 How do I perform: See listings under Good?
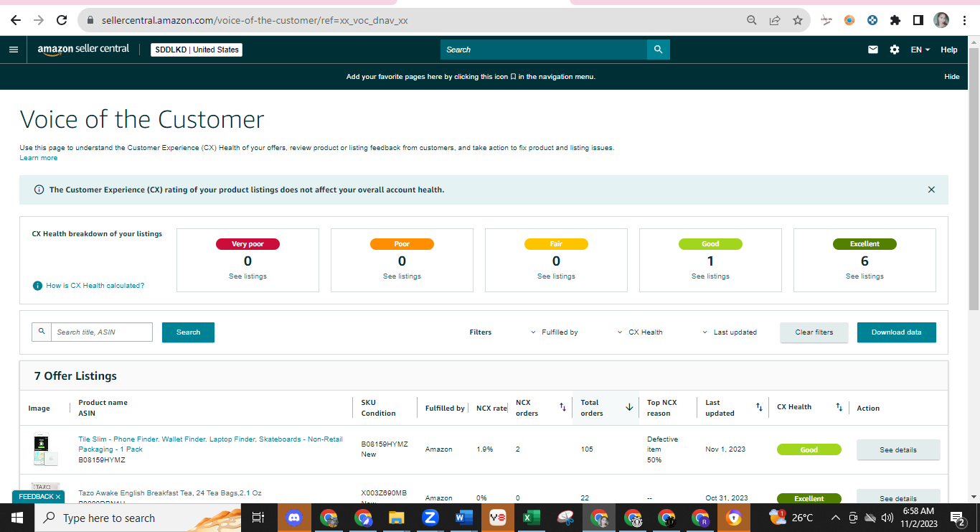pyautogui.click(x=710, y=276)
